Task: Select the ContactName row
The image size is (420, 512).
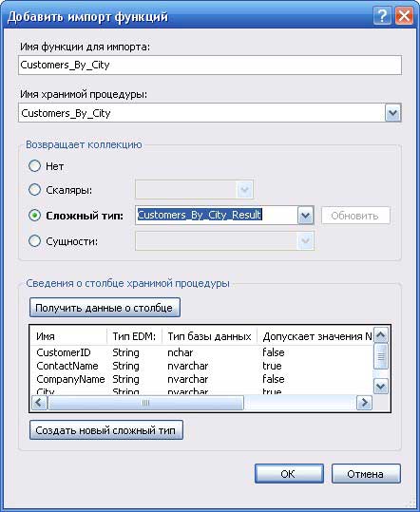Action: [201, 366]
